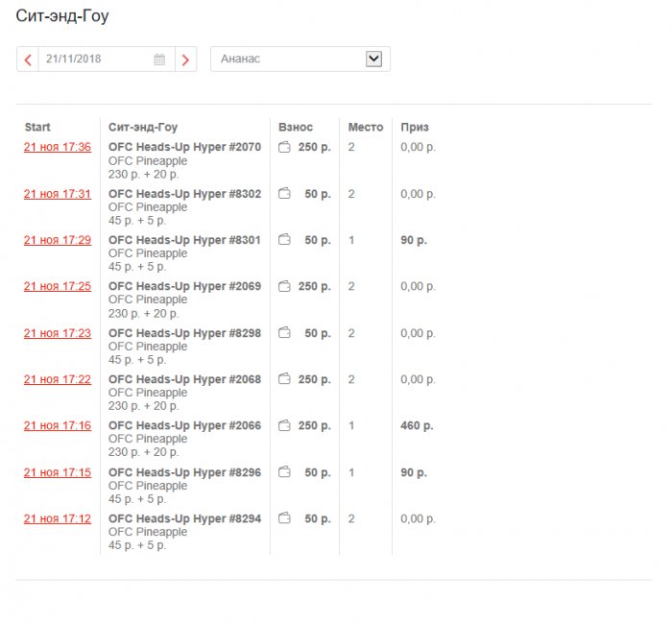Open the 21 ноя 17:12 tournament link

tap(58, 518)
